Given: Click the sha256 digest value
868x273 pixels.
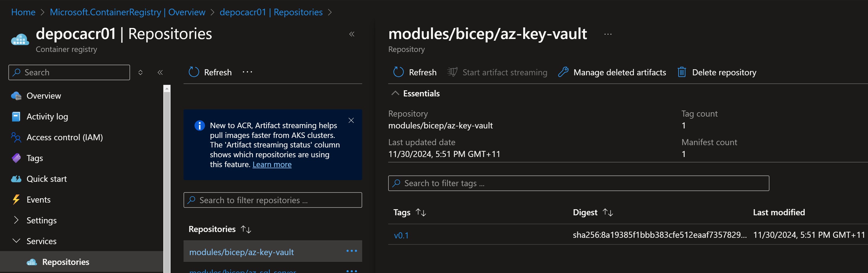Looking at the screenshot, I should pyautogui.click(x=659, y=235).
